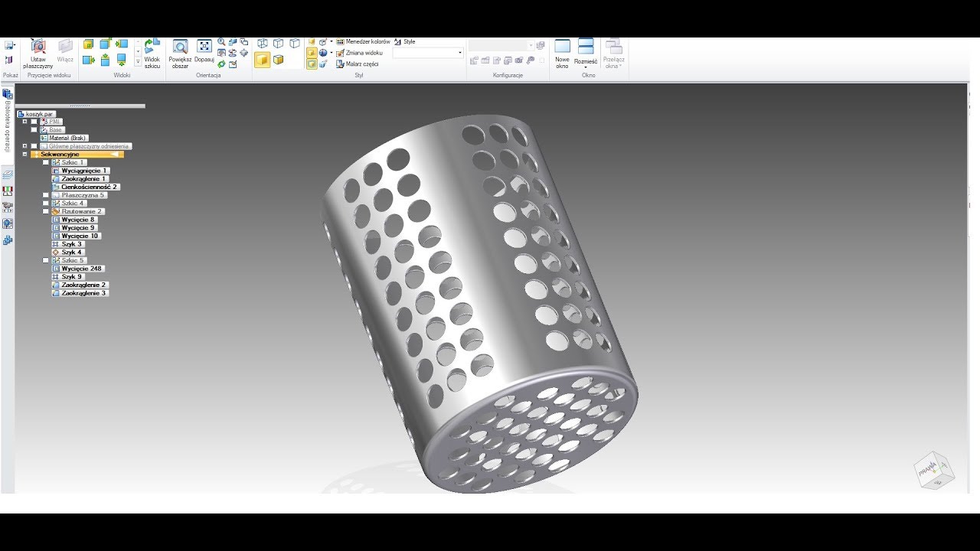Click the Rozmieść arrange windows icon
Image resolution: width=980 pixels, height=551 pixels.
click(x=586, y=47)
